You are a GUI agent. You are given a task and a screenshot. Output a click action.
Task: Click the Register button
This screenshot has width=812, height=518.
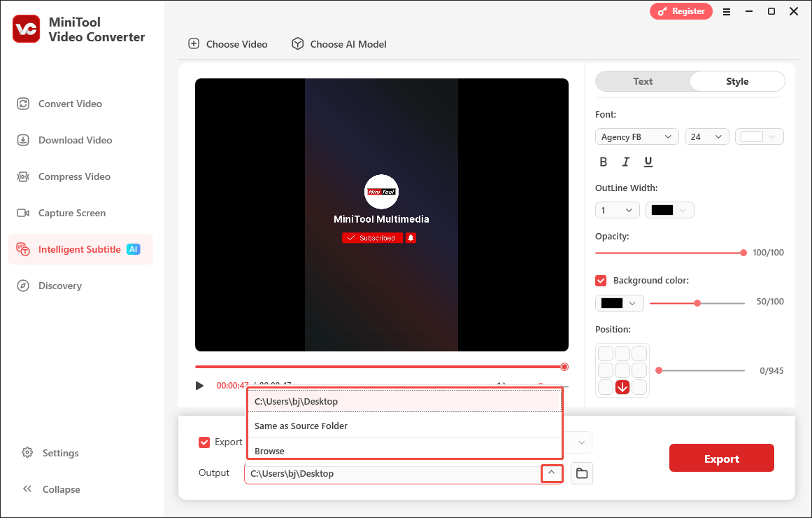pyautogui.click(x=681, y=11)
